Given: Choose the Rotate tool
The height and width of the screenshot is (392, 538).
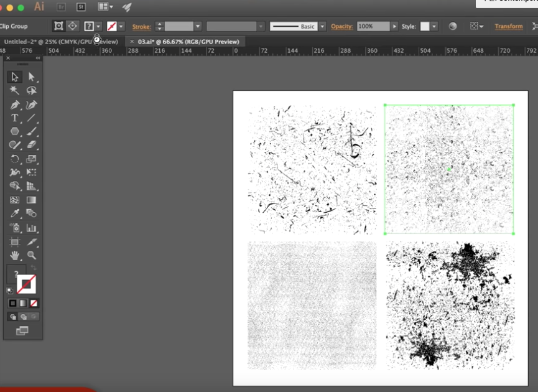Looking at the screenshot, I should coord(14,159).
